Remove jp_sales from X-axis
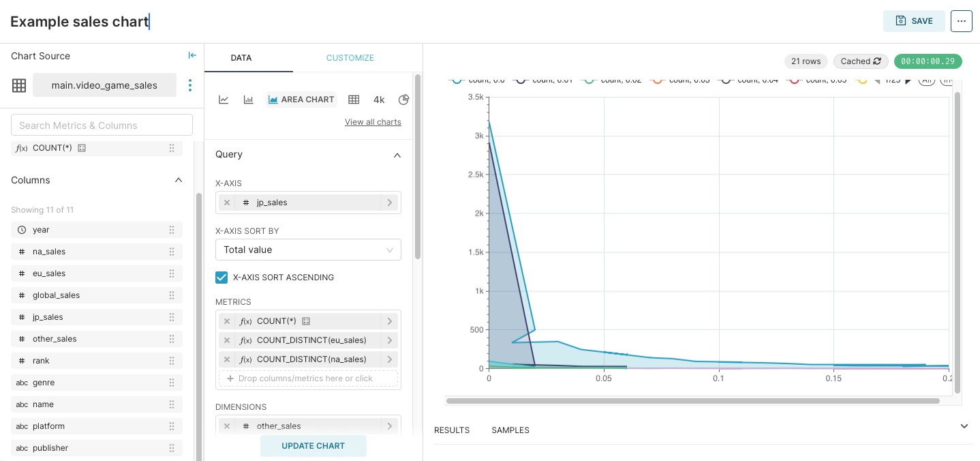This screenshot has height=461, width=980. pyautogui.click(x=227, y=203)
